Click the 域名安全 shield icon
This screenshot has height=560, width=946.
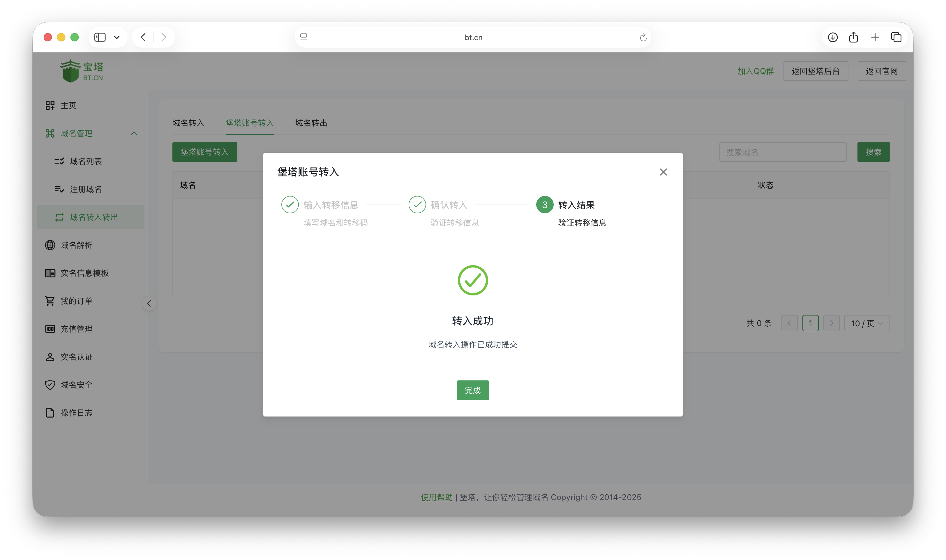pos(50,384)
